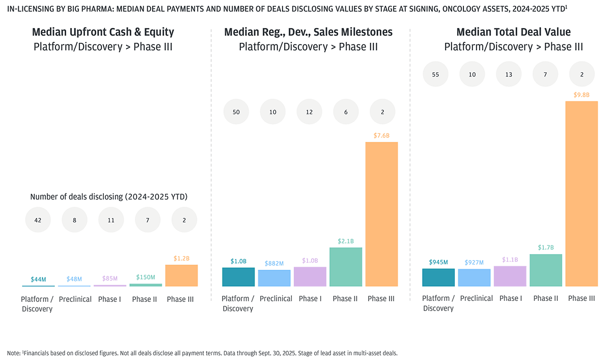
Task: Click the "Median Total Deal Value" heading
Action: pyautogui.click(x=513, y=32)
